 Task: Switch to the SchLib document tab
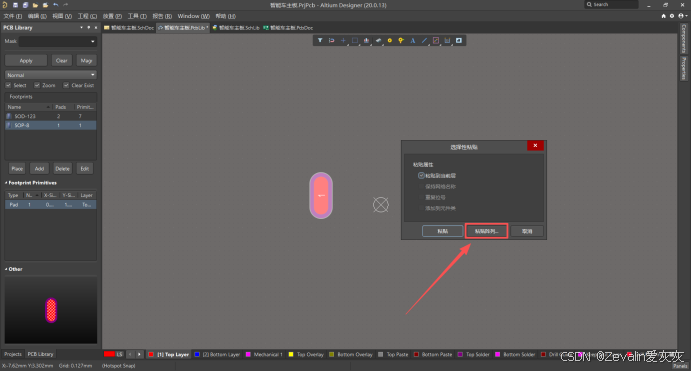coord(236,28)
